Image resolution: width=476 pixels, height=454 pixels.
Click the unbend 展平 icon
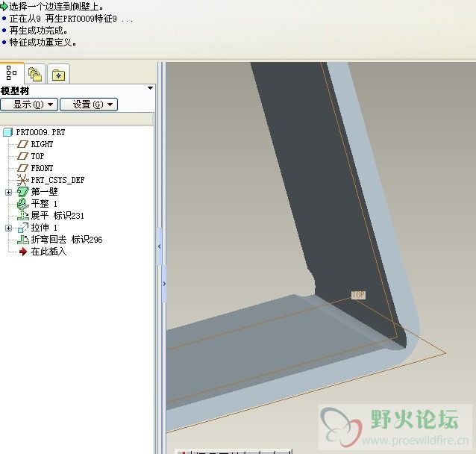[x=23, y=216]
